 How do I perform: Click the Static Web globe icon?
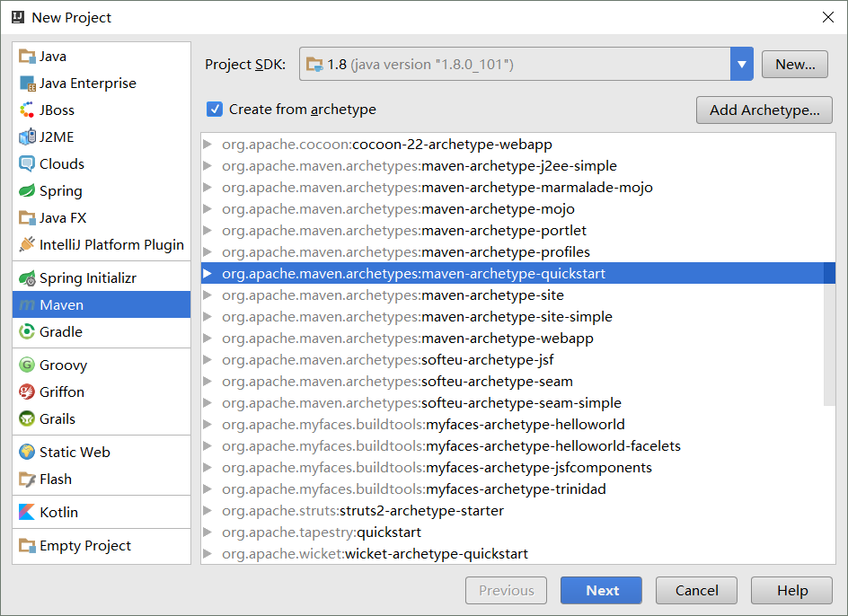pos(27,453)
